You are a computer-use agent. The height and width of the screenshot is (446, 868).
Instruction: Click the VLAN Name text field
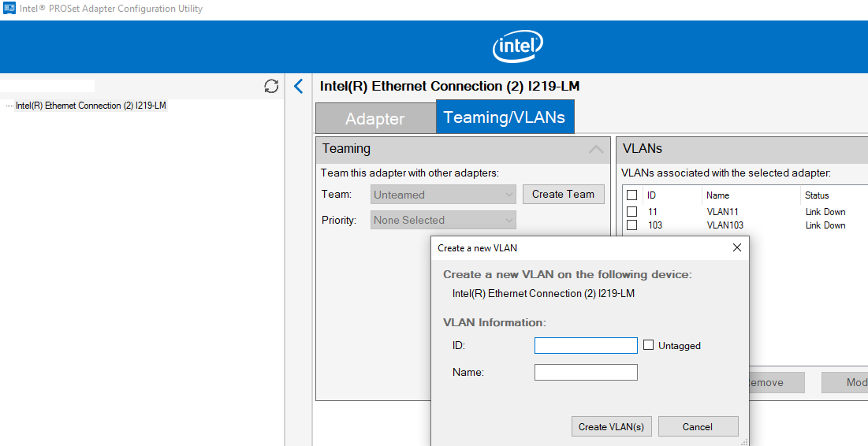pos(586,372)
